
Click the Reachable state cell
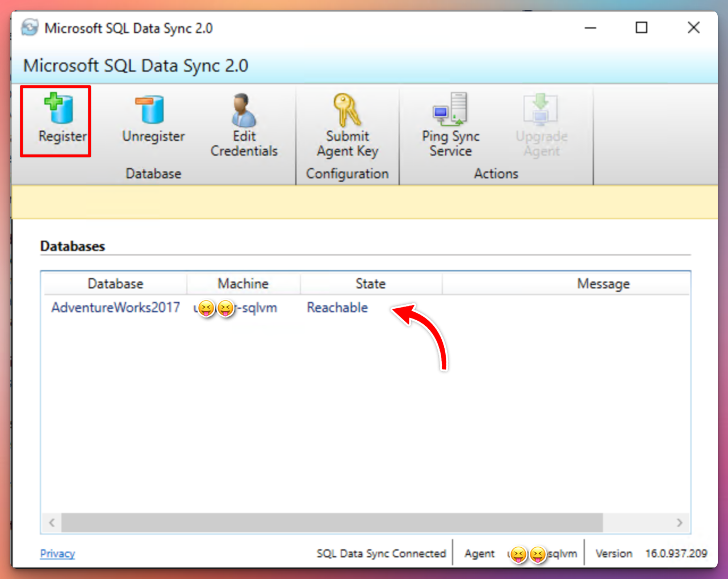[x=337, y=308]
